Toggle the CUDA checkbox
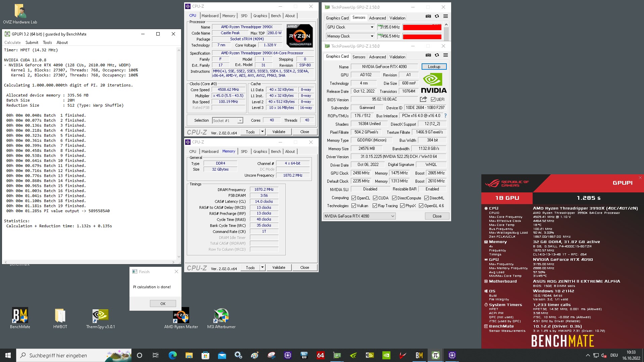This screenshot has width=644, height=362. (x=375, y=198)
